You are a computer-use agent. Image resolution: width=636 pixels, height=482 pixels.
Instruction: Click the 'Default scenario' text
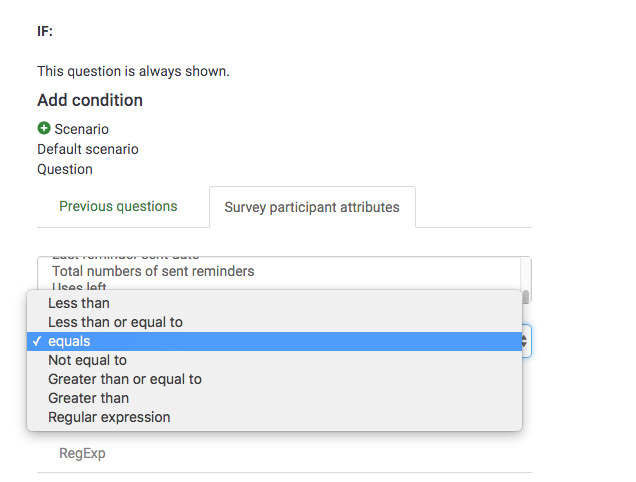click(88, 149)
